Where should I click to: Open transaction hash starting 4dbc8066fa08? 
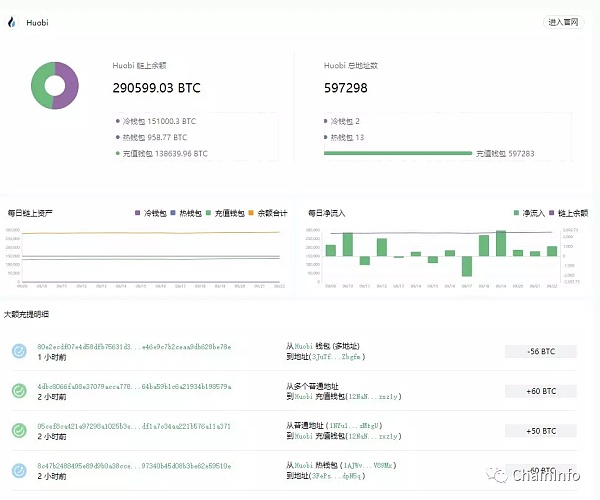[134, 386]
